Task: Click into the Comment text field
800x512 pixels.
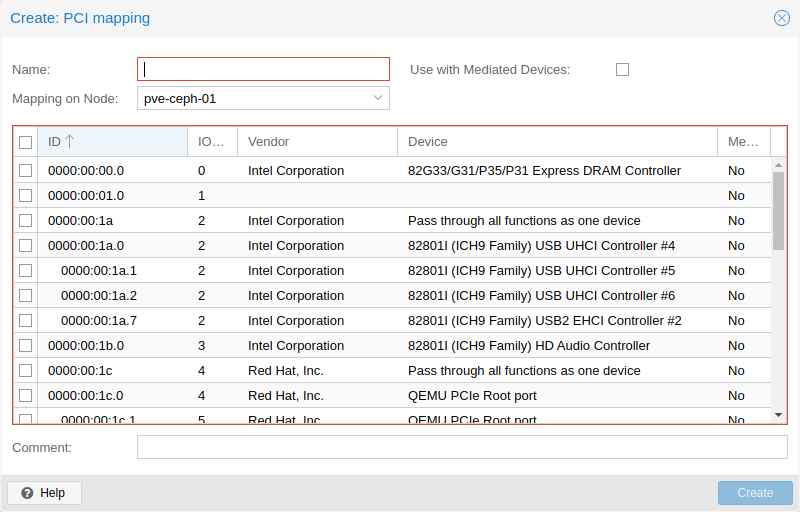Action: [x=461, y=447]
